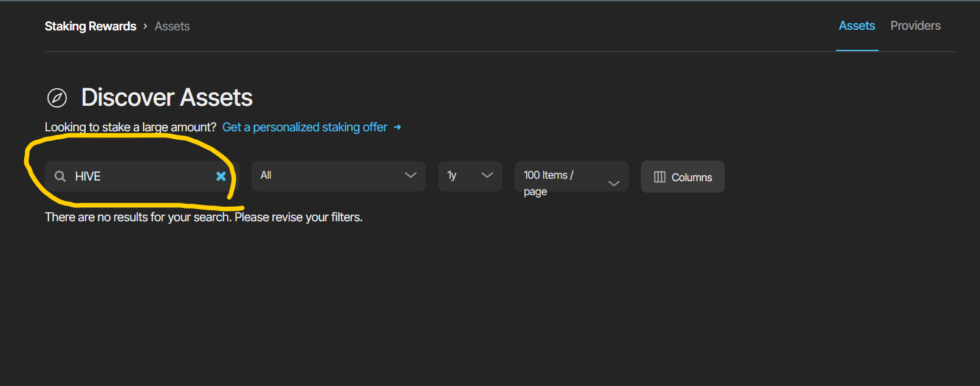This screenshot has height=386, width=980.
Task: Click the chevron on the 1y selector
Action: 487,175
